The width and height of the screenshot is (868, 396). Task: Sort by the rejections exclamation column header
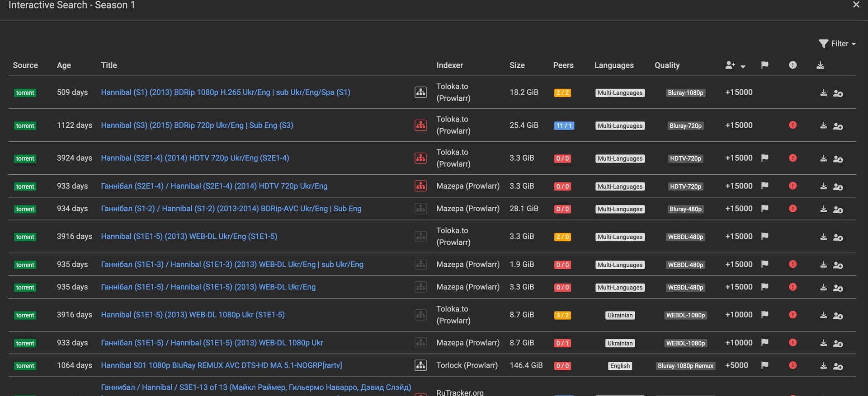793,65
